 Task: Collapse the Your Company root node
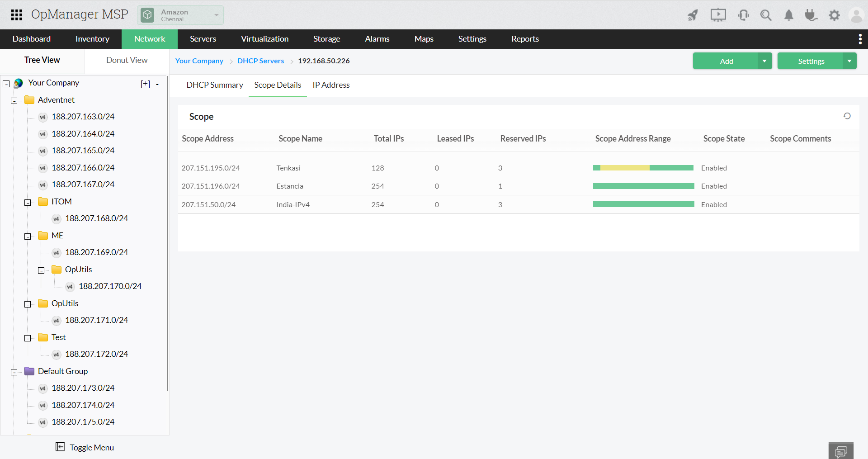[6, 84]
